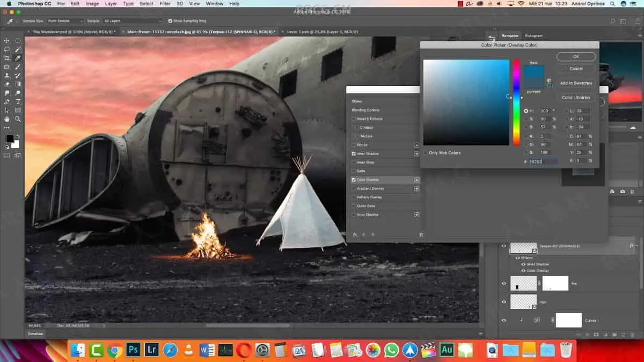Uncheck the Show Sampling Ring checkbox
This screenshot has width=644, height=362.
click(x=170, y=21)
